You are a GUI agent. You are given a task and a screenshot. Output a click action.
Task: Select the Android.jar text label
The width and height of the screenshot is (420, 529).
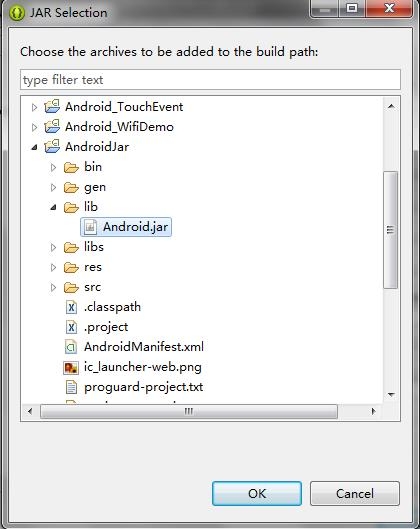[135, 227]
